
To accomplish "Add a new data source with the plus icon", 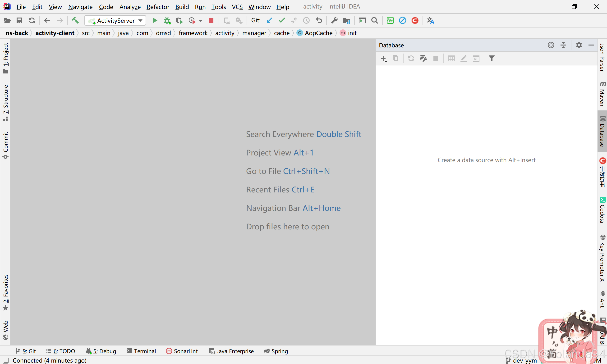I will (x=383, y=58).
